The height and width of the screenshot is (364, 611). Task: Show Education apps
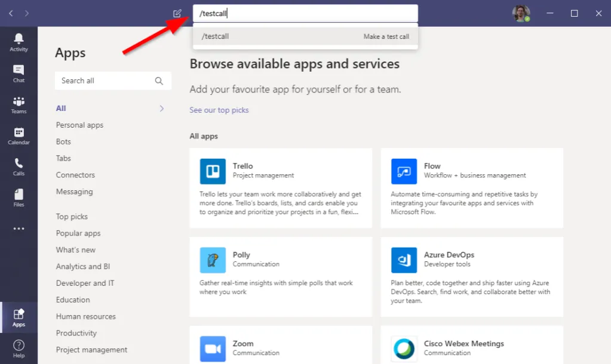pos(73,300)
